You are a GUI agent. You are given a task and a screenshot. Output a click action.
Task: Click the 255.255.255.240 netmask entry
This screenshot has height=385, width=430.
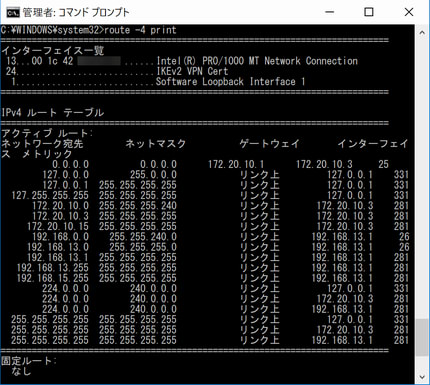pos(138,206)
